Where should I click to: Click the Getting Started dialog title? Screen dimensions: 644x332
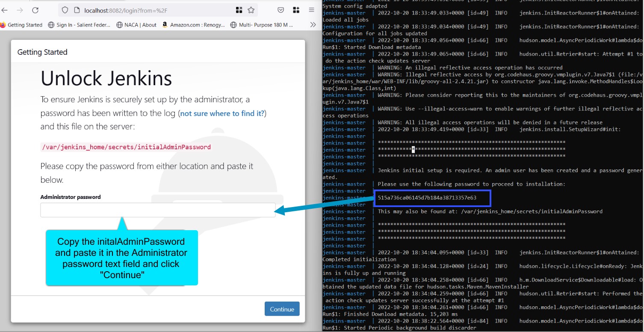click(42, 52)
